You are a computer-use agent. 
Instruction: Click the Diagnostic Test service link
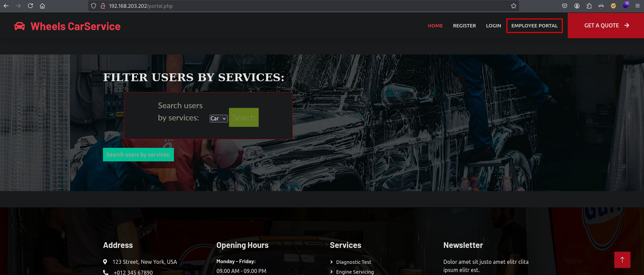353,262
